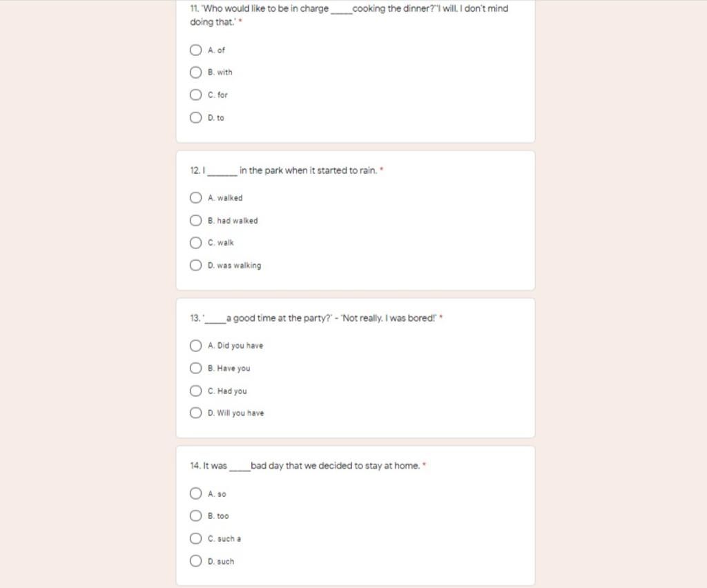The width and height of the screenshot is (707, 588).
Task: Pick 'C. walk' radio button
Action: click(x=196, y=243)
